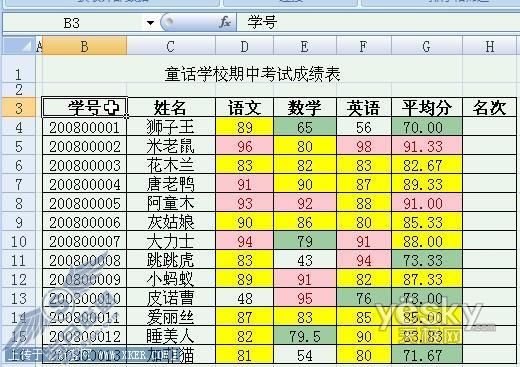The width and height of the screenshot is (520, 367).
Task: Select column F header
Action: click(364, 46)
